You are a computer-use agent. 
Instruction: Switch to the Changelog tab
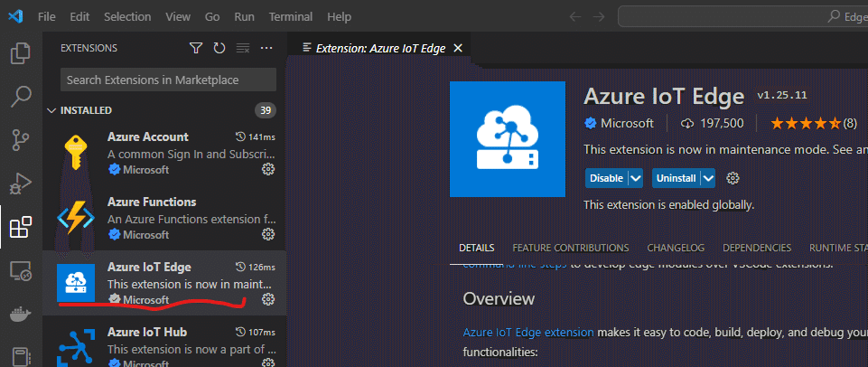click(x=676, y=248)
